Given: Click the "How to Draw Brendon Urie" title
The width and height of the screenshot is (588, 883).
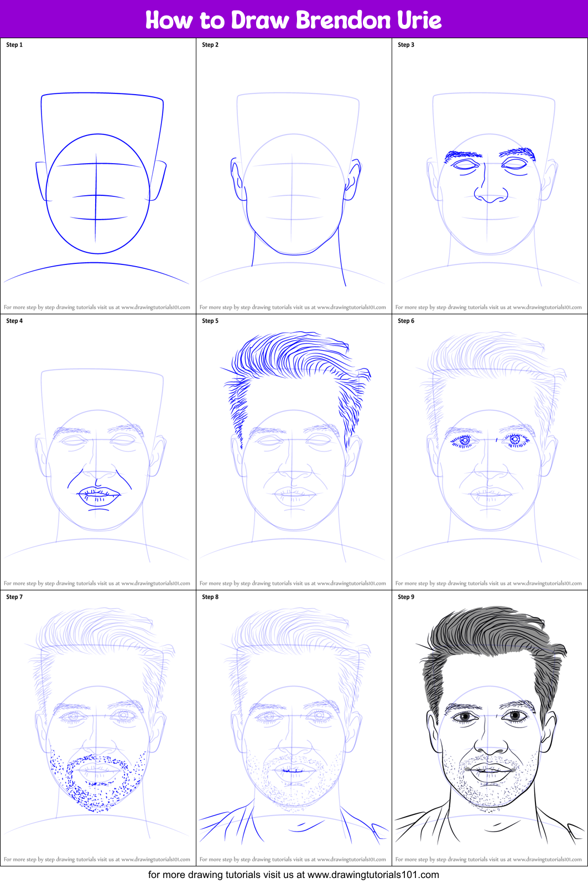Looking at the screenshot, I should 293,20.
